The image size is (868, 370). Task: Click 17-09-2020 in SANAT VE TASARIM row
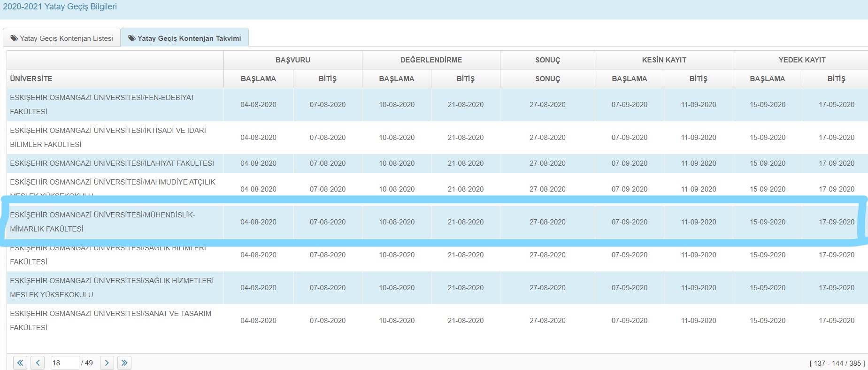(x=837, y=321)
